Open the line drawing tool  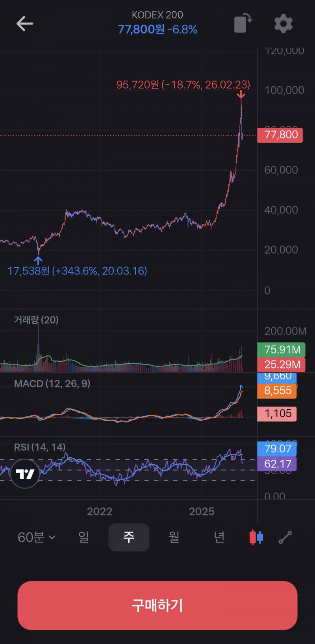(285, 537)
